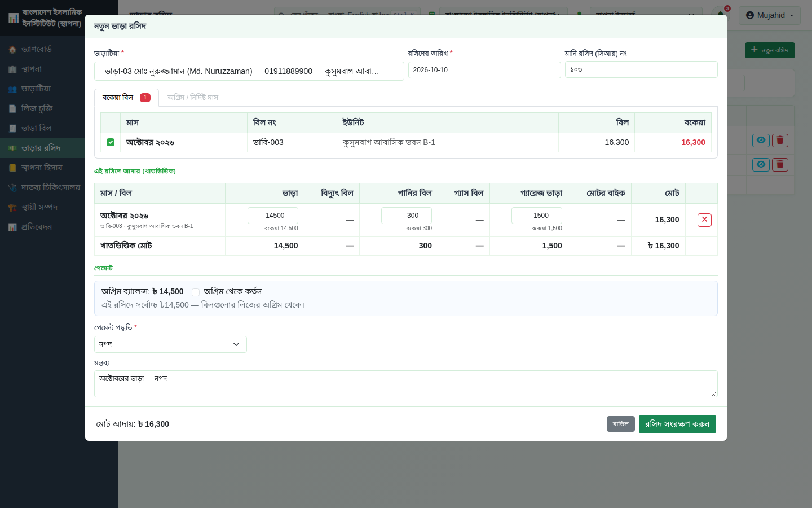Click রসিদ সংরক্ষণ করুন button

coord(677,424)
